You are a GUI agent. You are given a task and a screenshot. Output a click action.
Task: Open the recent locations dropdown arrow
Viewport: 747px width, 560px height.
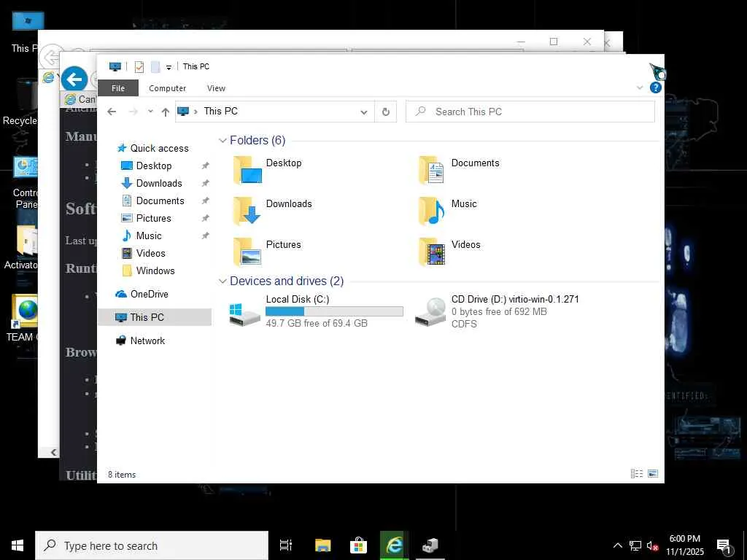(150, 112)
